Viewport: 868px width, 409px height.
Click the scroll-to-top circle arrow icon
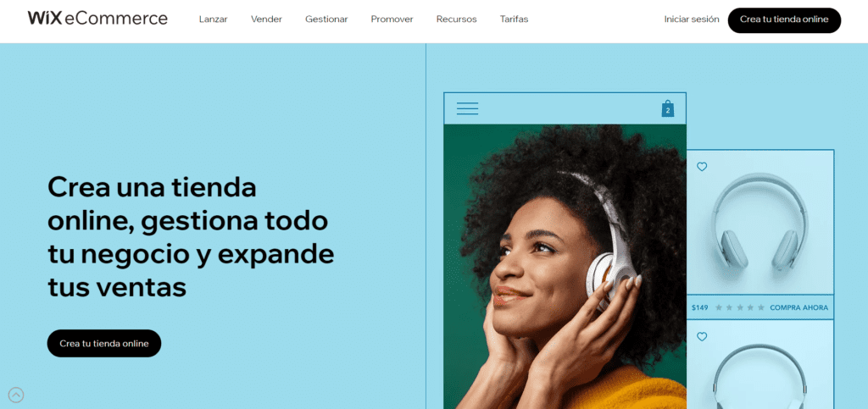click(16, 395)
